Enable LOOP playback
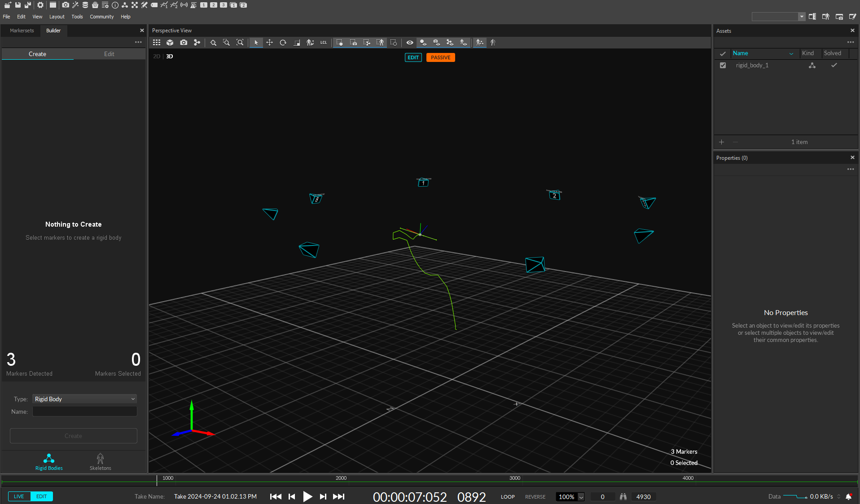This screenshot has height=504, width=860. click(508, 497)
